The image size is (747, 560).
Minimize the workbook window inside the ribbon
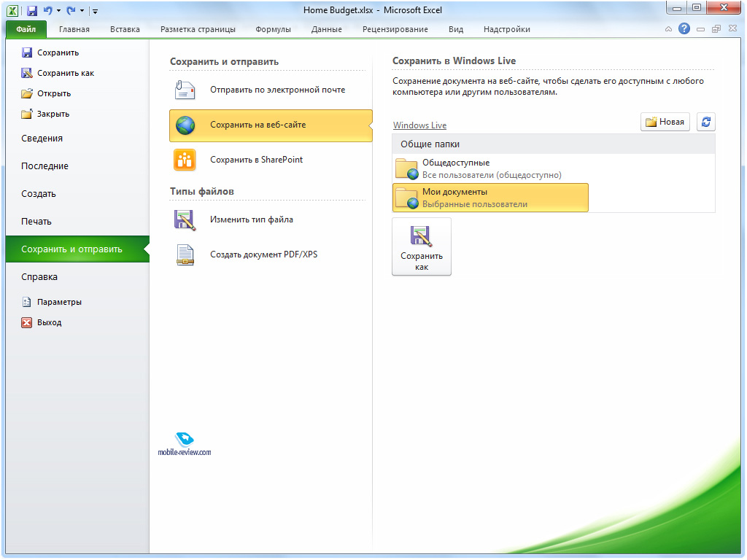[x=700, y=29]
